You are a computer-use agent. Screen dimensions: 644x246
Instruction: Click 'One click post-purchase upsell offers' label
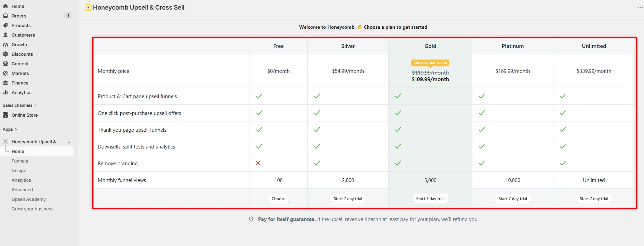click(x=139, y=113)
